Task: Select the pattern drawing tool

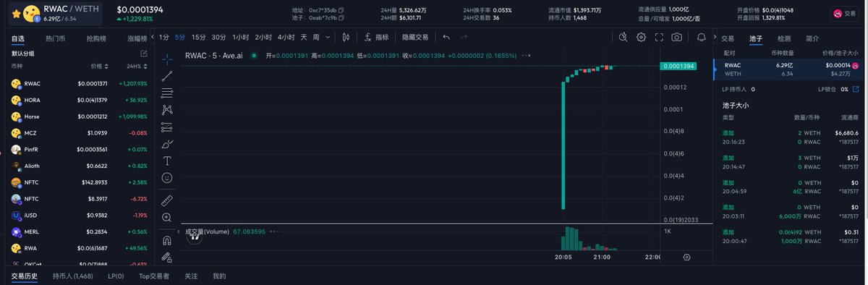Action: 167,110
